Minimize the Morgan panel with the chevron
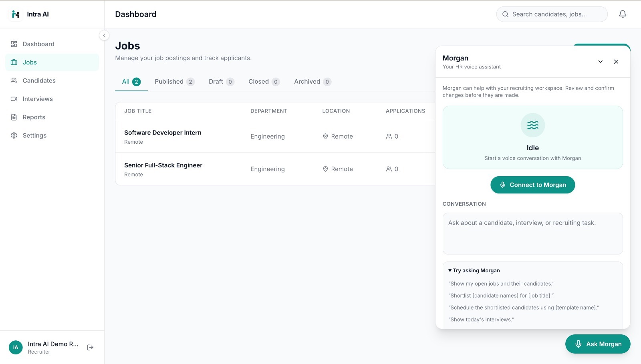Screen dimensions: 641x364 coord(601,62)
